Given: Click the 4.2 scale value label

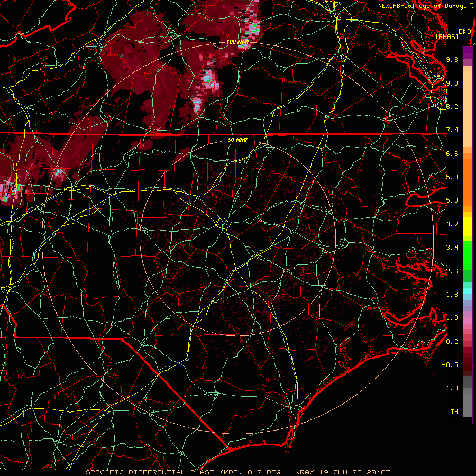Looking at the screenshot, I should (452, 224).
